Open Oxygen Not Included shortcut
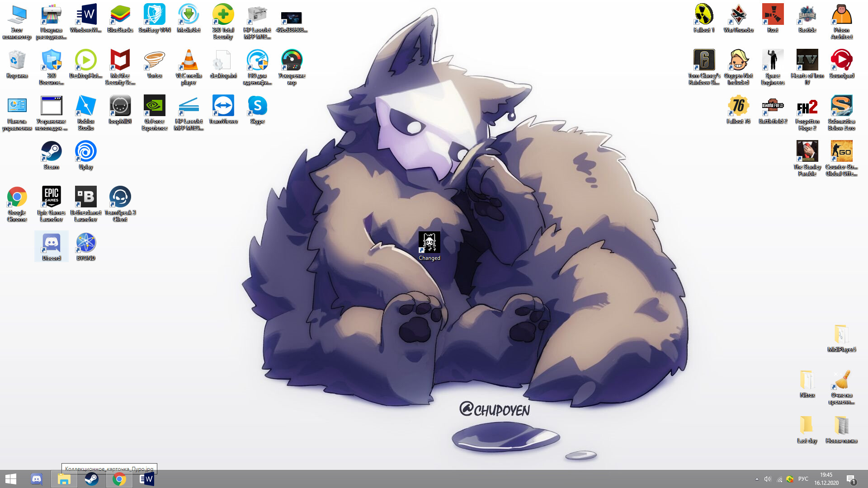This screenshot has width=868, height=488. [738, 67]
